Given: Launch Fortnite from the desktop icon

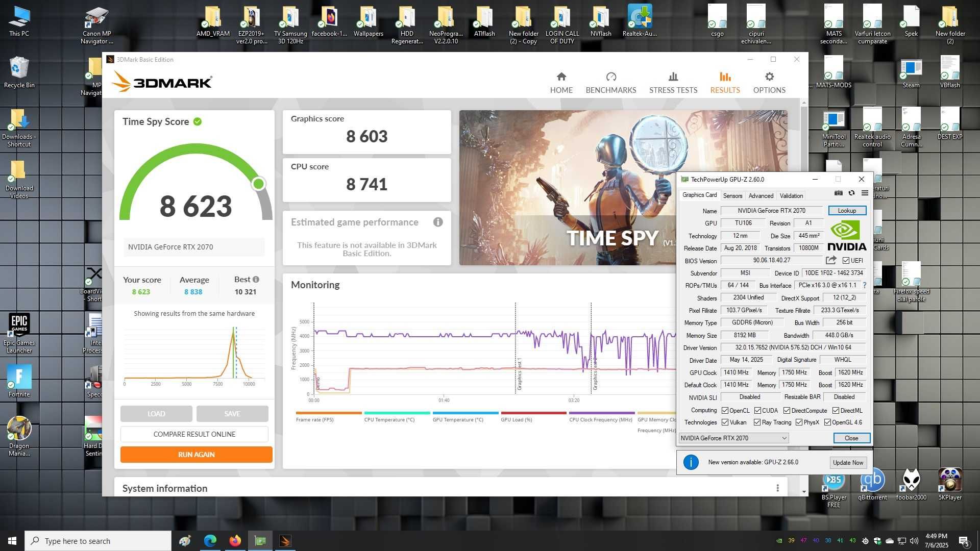Looking at the screenshot, I should pyautogui.click(x=19, y=381).
